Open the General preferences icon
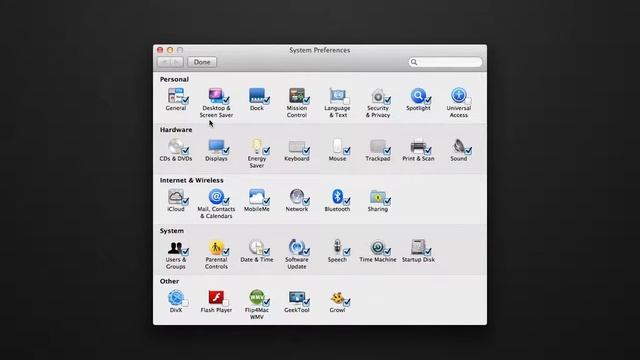Viewport: 640px width, 360px height. [176, 96]
